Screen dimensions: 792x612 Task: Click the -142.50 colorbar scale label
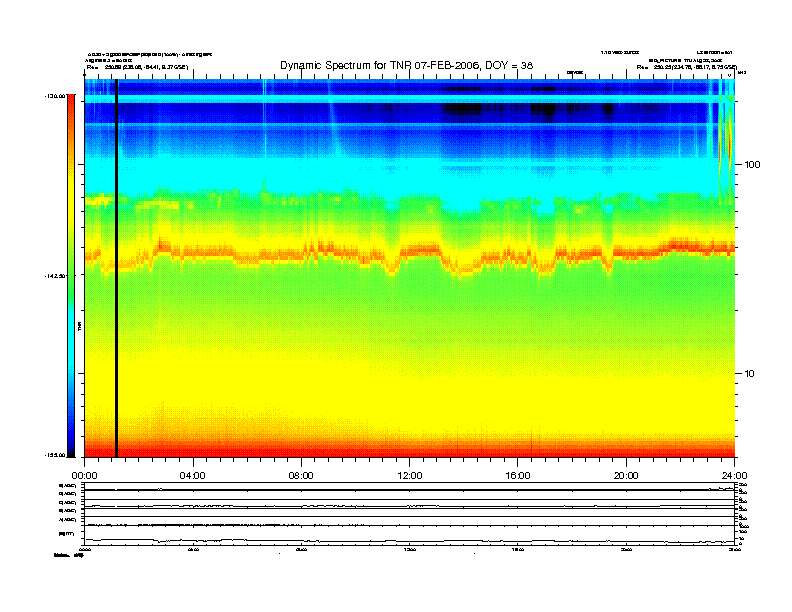tap(55, 276)
